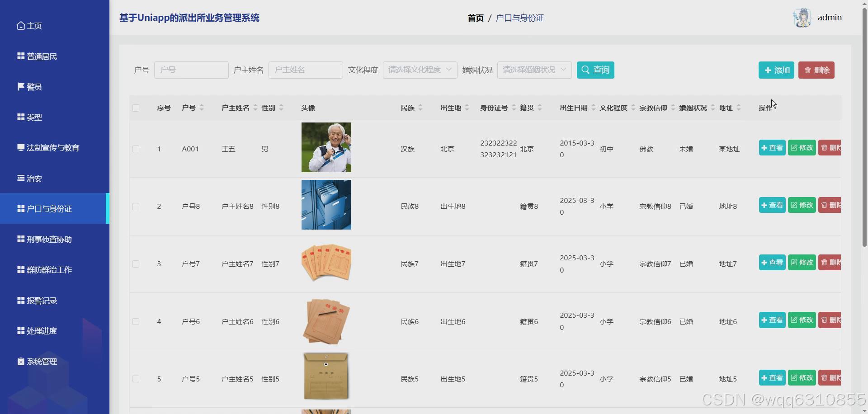Sort by 户主姓名 column arrows
Screen dimensions: 868x414
pyautogui.click(x=255, y=108)
